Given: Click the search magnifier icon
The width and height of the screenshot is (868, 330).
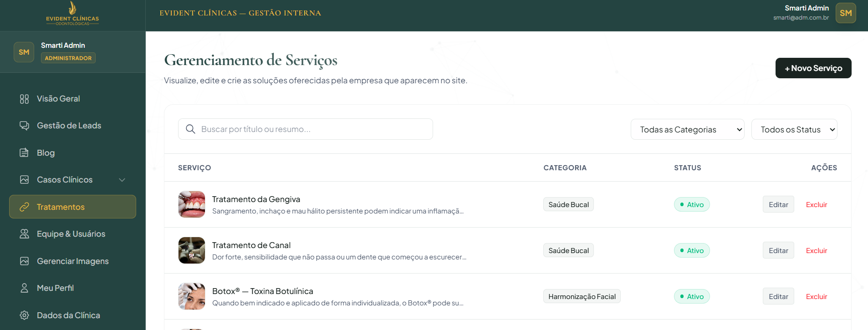Looking at the screenshot, I should [191, 129].
